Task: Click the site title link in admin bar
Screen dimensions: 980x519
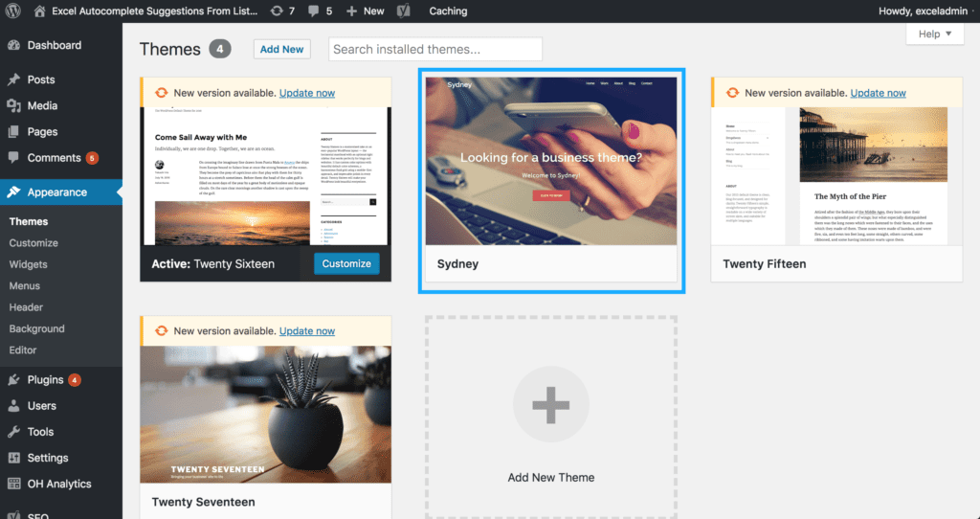Action: 154,11
